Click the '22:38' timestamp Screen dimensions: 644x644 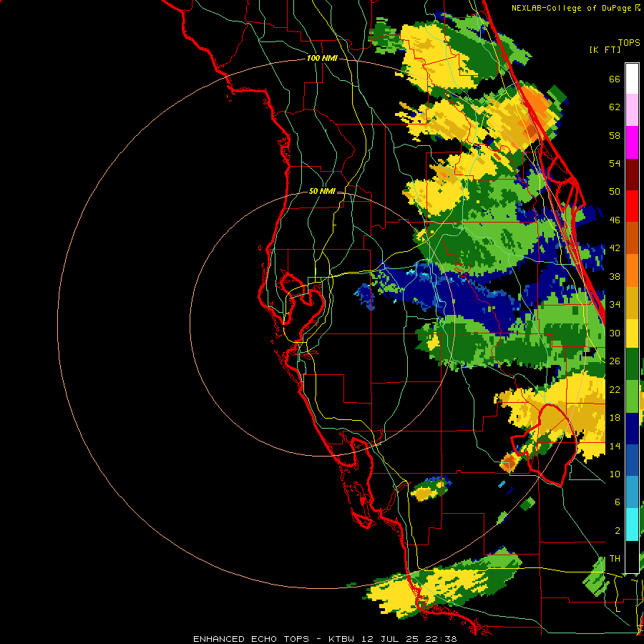442,639
